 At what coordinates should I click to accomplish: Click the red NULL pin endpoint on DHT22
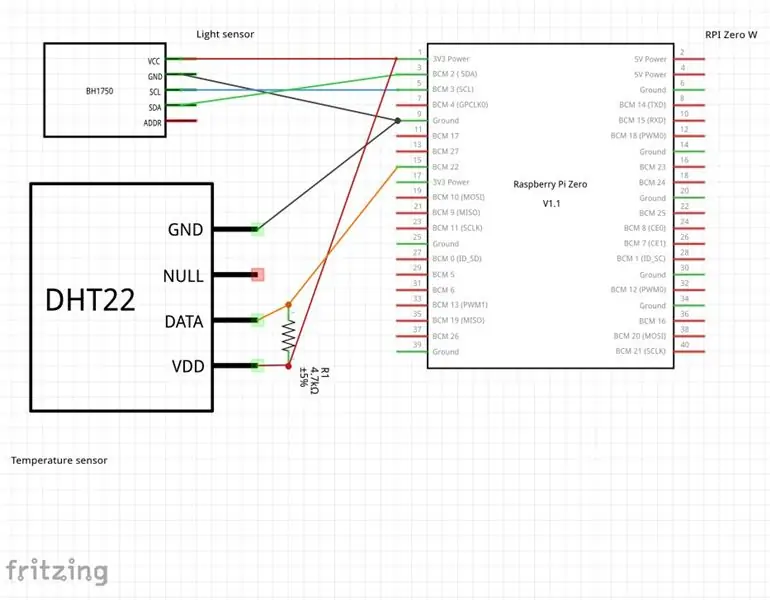258,274
